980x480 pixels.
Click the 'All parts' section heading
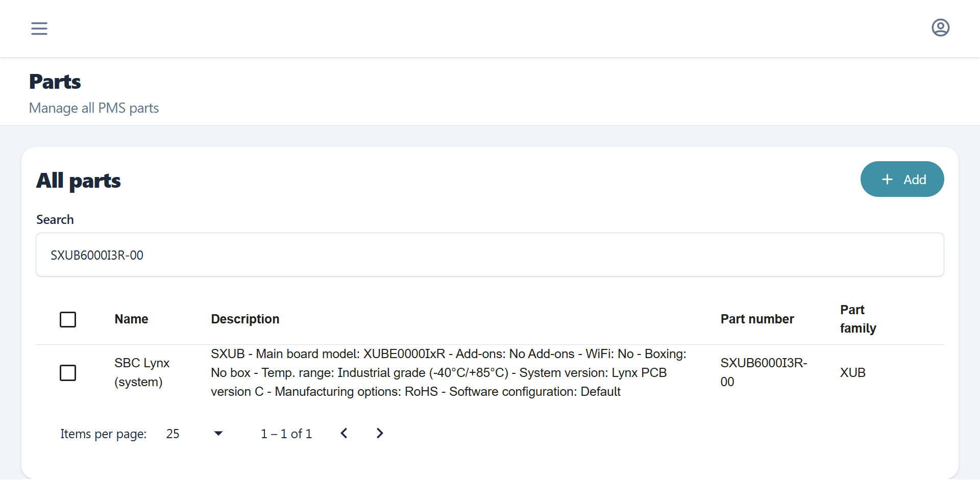[79, 181]
